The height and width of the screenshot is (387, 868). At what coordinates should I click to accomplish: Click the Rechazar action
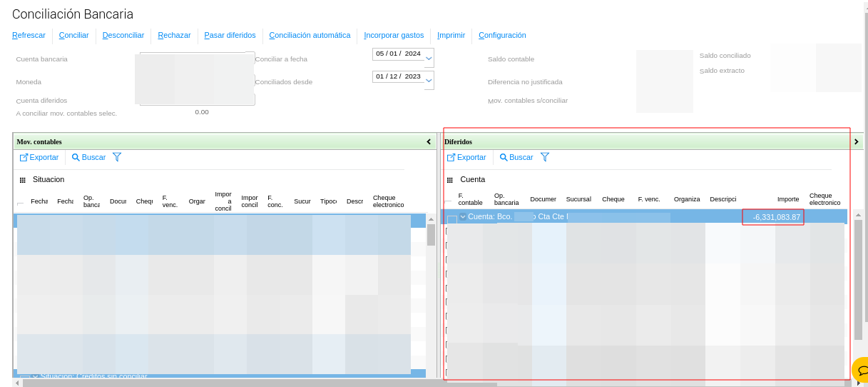(x=174, y=35)
